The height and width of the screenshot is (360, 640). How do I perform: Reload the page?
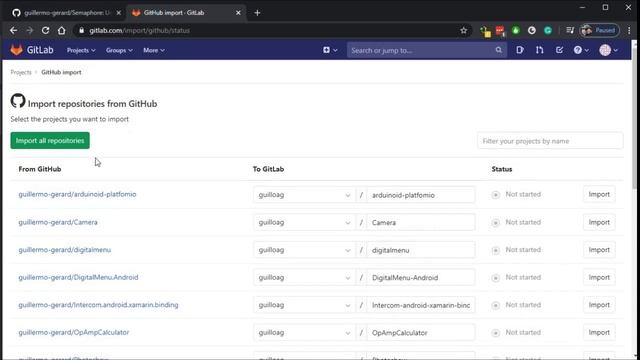click(45, 30)
